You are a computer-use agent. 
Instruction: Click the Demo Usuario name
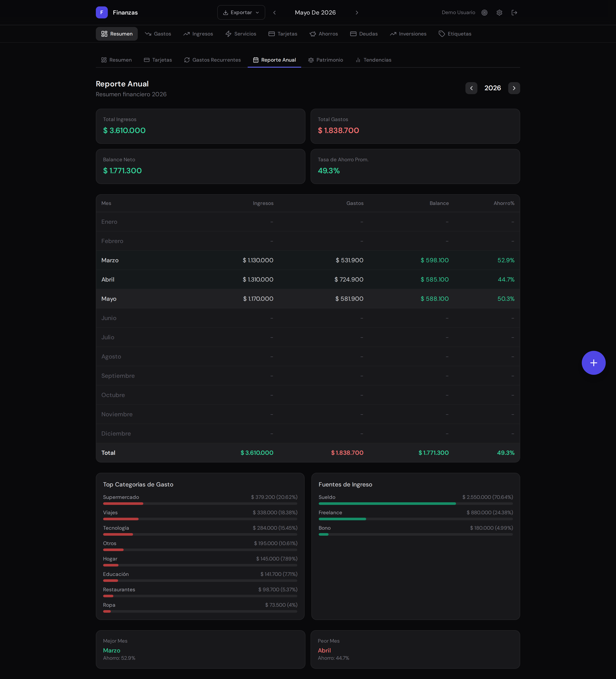point(458,12)
